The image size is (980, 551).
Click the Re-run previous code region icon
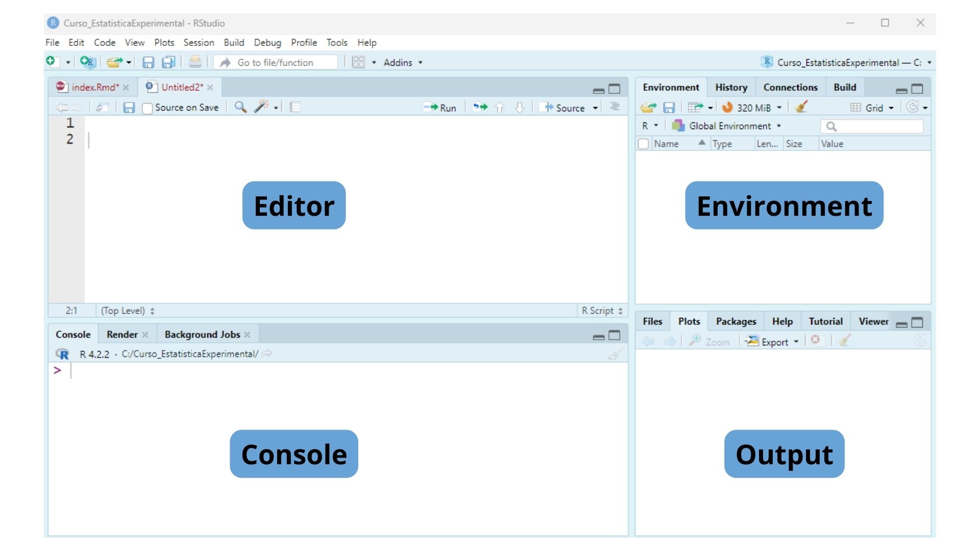click(x=480, y=107)
